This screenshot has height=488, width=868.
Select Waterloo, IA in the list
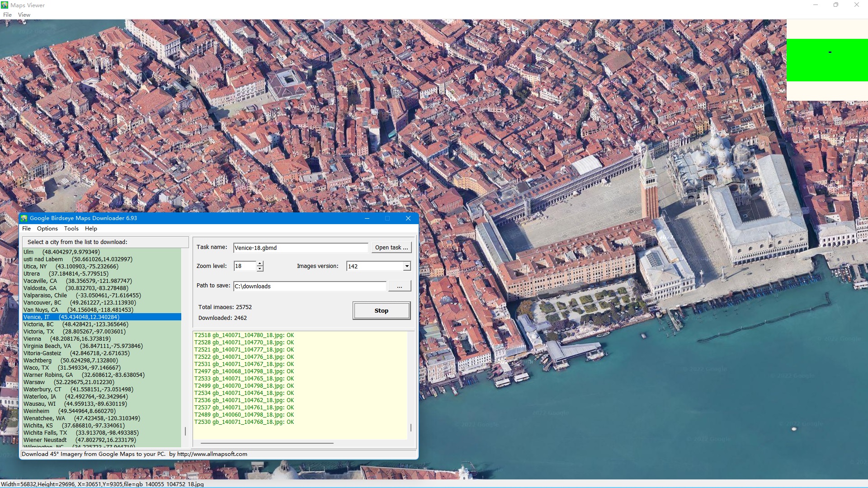pyautogui.click(x=102, y=397)
